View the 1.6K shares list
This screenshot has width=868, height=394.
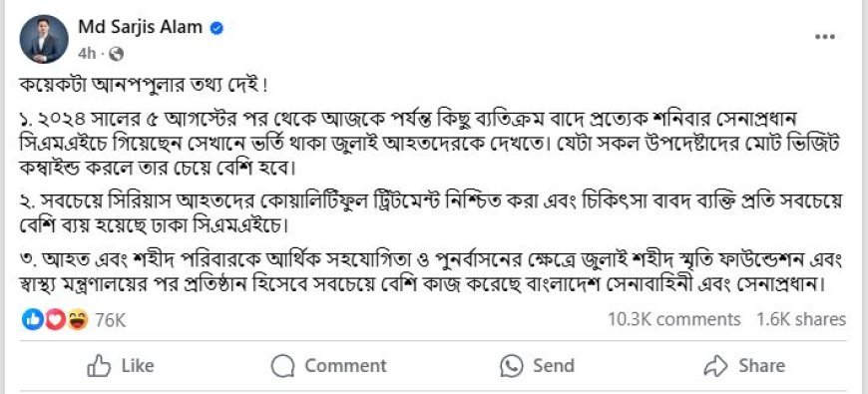pyautogui.click(x=801, y=319)
